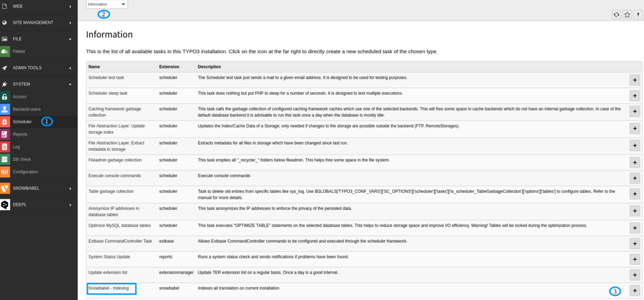This screenshot has height=300, width=644.
Task: Open the Information dropdown selector
Action: (107, 4)
